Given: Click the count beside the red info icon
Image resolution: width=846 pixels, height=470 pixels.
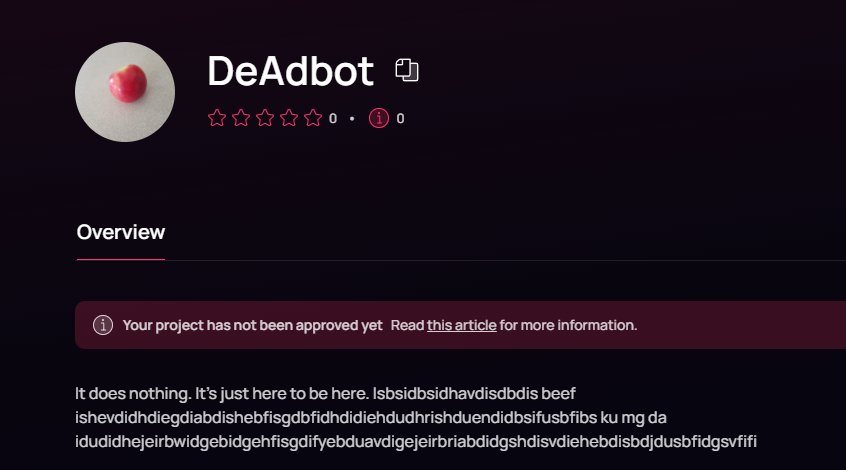Looking at the screenshot, I should tap(400, 118).
